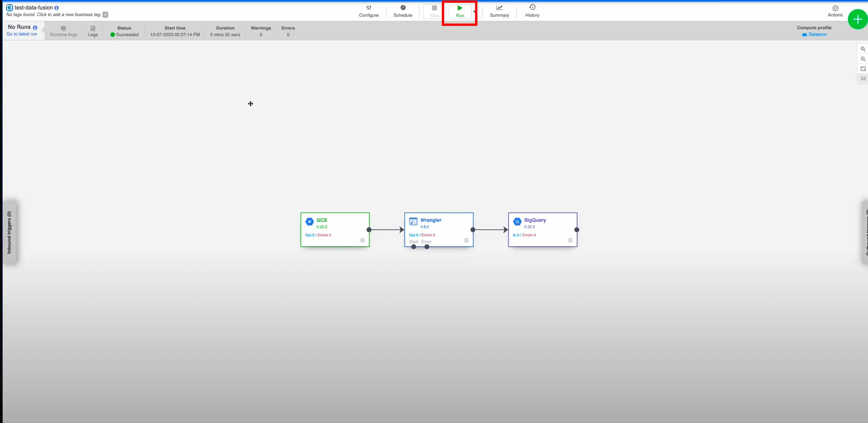Viewport: 868px width, 423px height.
Task: Click the comments icon on canvas toolbar
Action: click(862, 79)
